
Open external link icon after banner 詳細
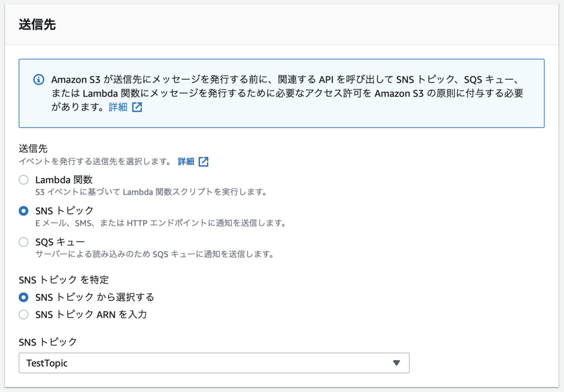coord(137,108)
